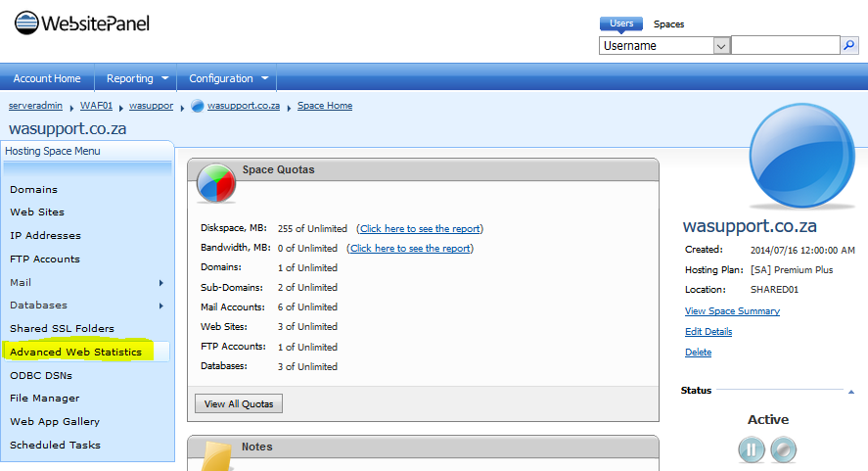Open the Username search type dropdown
The image size is (868, 471).
click(663, 45)
